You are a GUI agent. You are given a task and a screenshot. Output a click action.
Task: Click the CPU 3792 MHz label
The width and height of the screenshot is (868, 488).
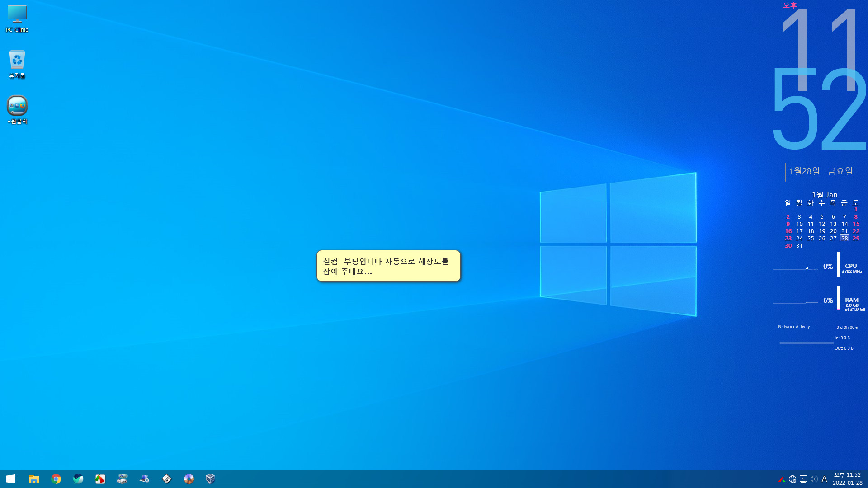(x=852, y=268)
